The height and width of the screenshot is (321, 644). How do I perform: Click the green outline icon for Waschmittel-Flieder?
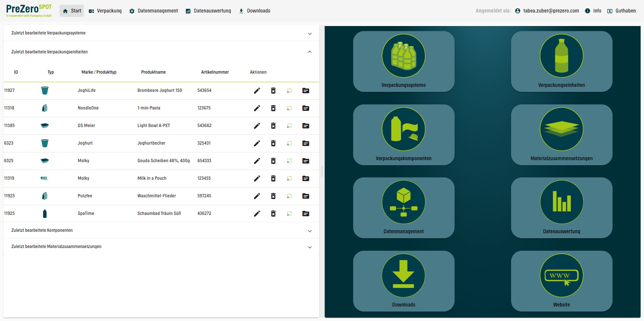coord(290,196)
